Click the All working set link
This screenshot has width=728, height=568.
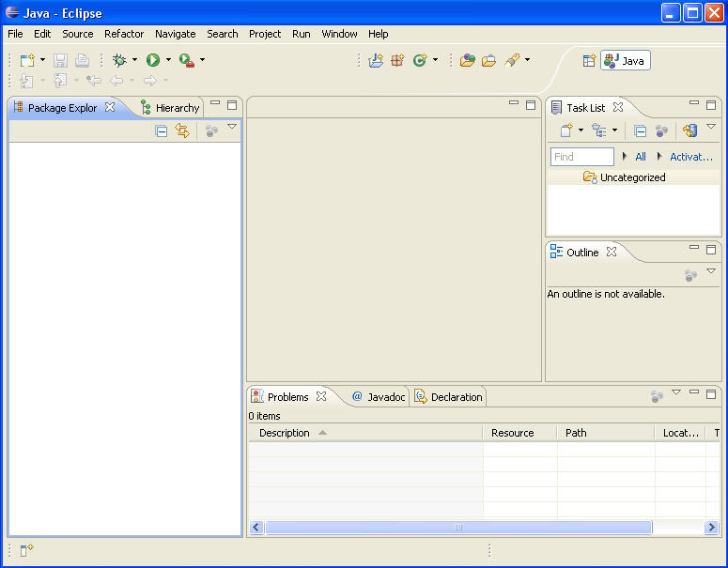(641, 157)
